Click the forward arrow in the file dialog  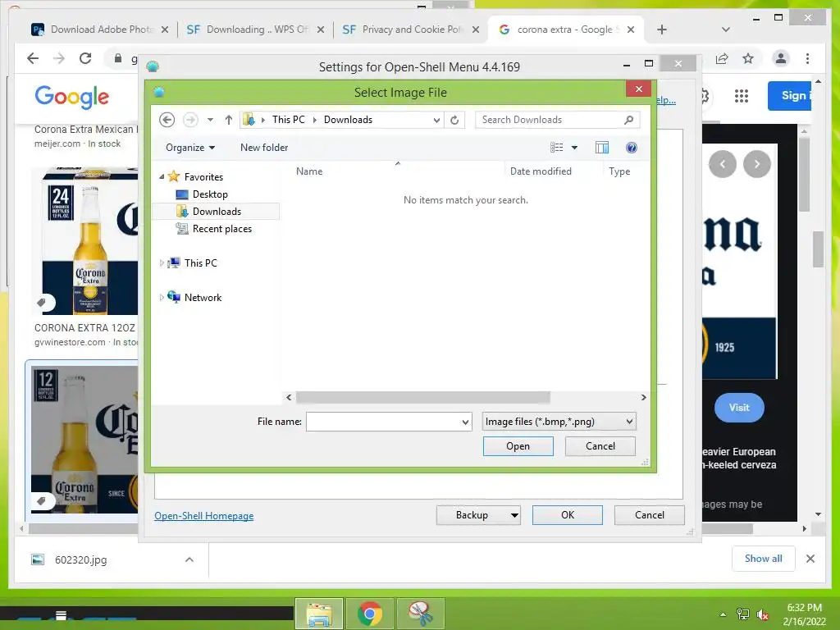[190, 120]
